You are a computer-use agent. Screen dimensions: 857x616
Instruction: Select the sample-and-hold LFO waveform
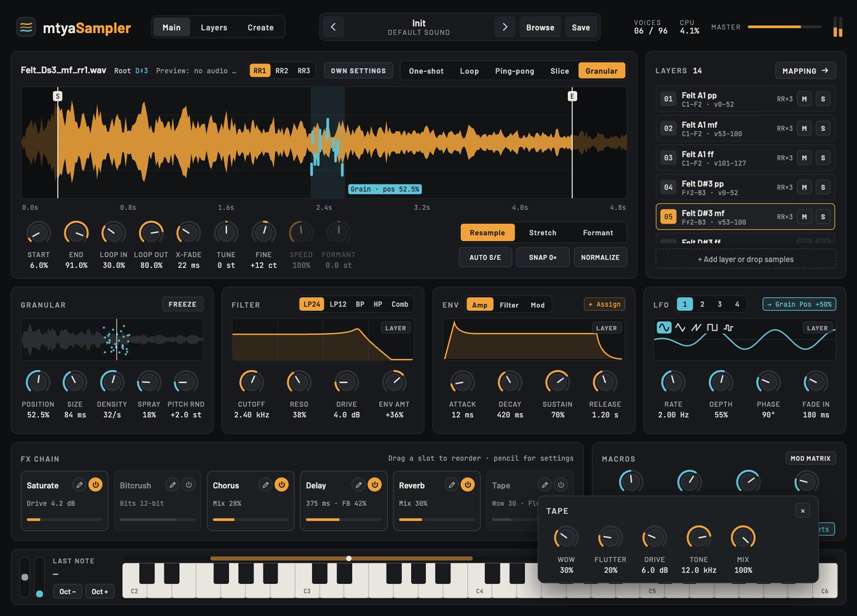point(728,327)
